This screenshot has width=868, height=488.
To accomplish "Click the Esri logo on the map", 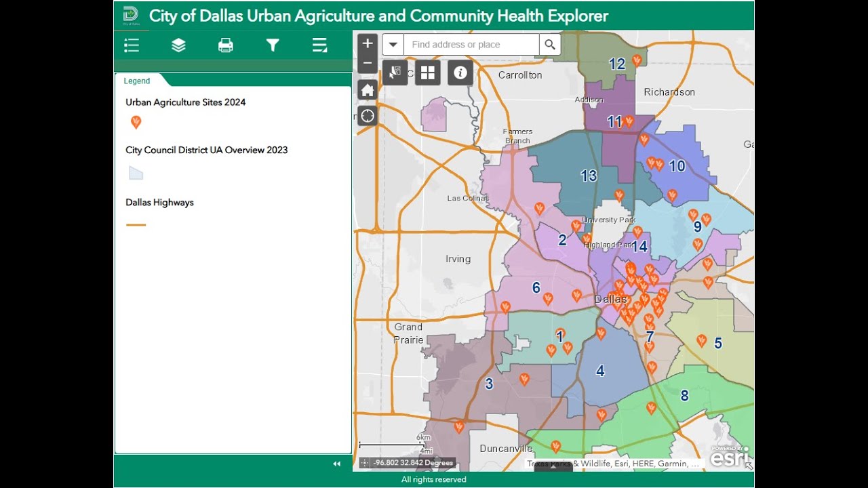I will point(730,457).
